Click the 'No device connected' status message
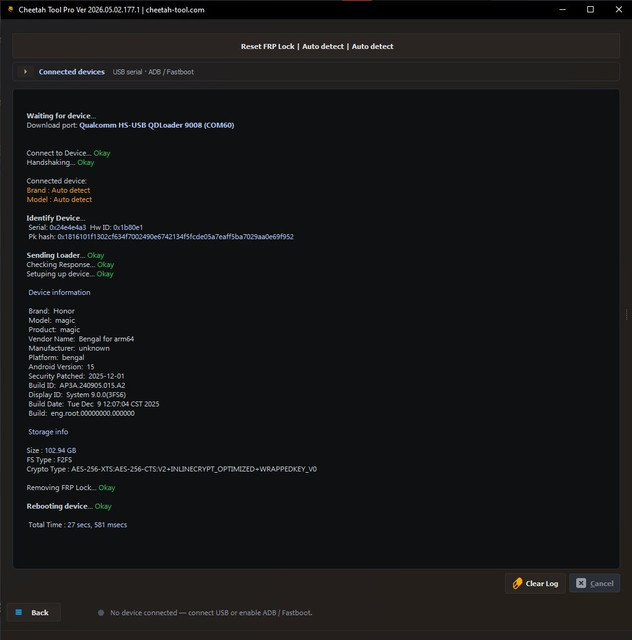Image resolution: width=632 pixels, height=640 pixels. click(x=211, y=613)
